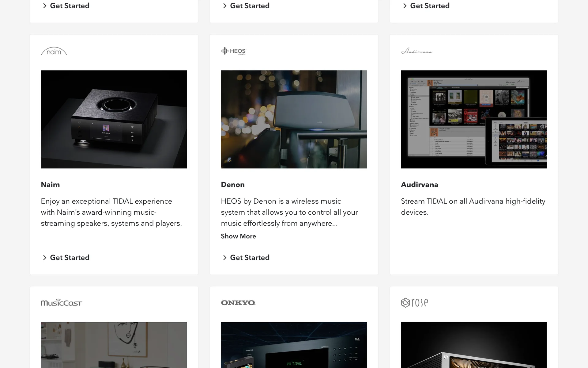Click the MusicCast logo
588x368 pixels.
click(x=61, y=303)
